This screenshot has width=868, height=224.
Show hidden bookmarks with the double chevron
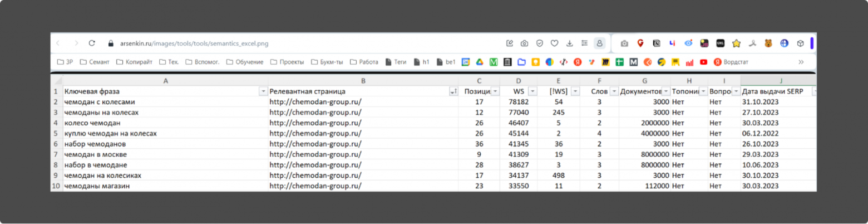[x=801, y=62]
